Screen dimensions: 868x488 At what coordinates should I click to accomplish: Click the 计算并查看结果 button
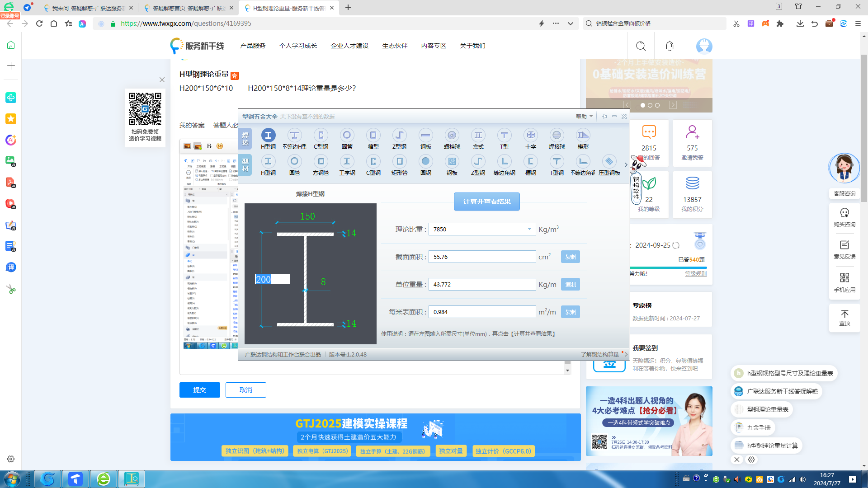(487, 202)
